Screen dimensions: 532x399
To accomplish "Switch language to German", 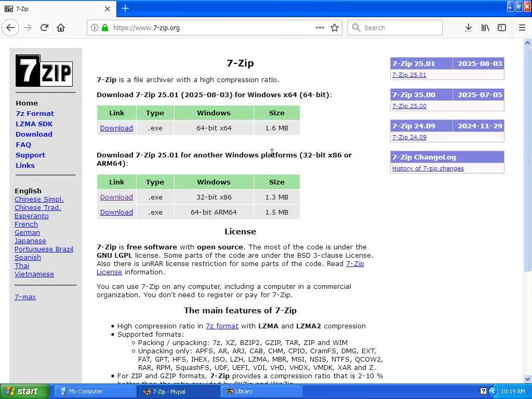I will point(27,233).
